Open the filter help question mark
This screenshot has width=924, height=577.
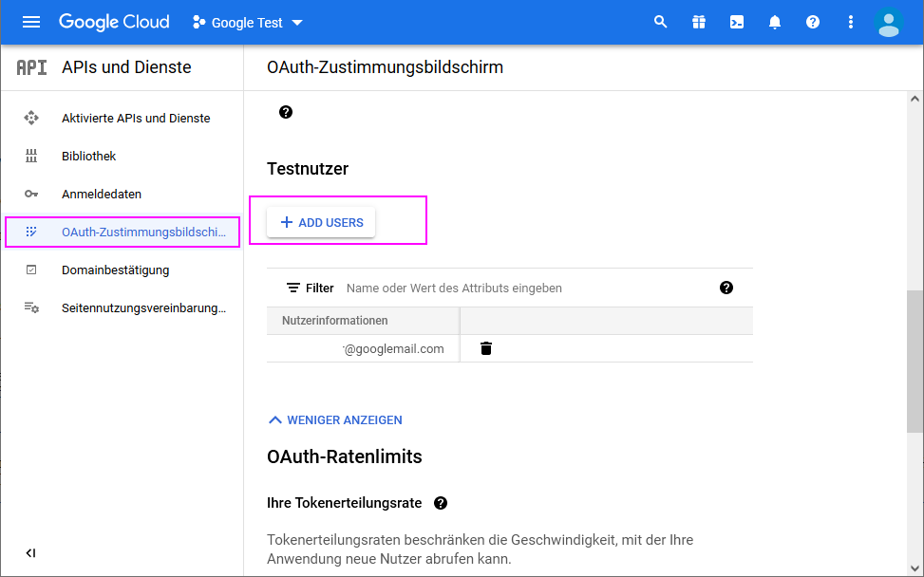[726, 288]
